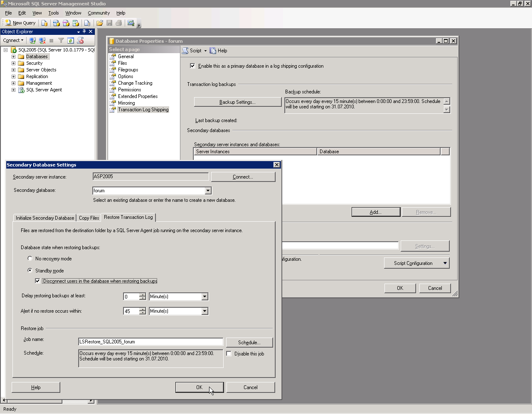The image size is (532, 414).
Task: Click the XMLA query icon
Action: (76, 23)
